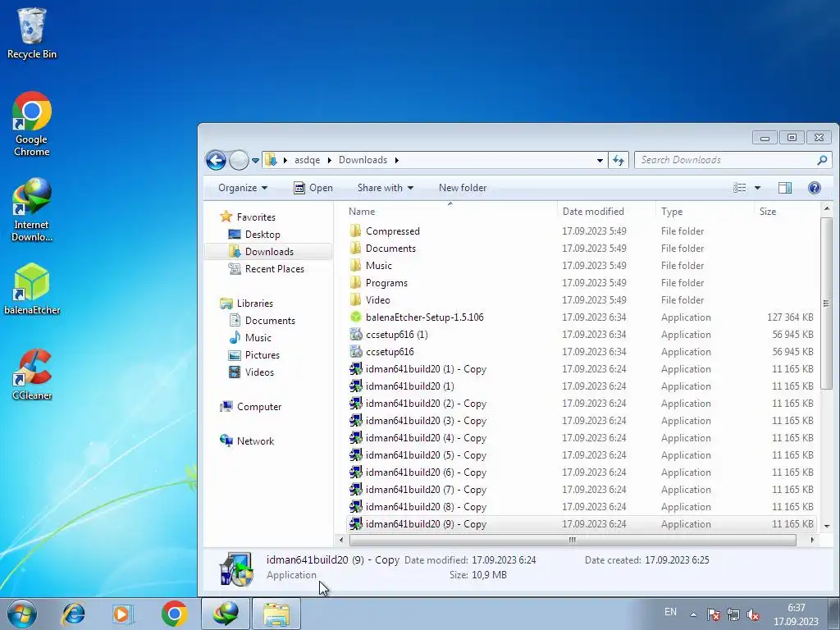Click the New folder button

click(x=463, y=188)
